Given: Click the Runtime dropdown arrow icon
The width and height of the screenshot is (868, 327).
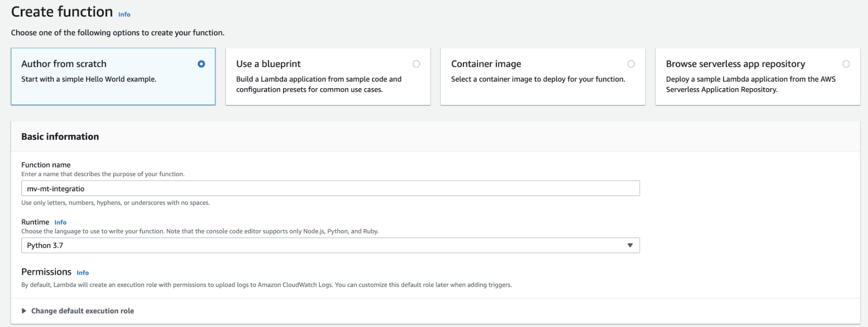Looking at the screenshot, I should click(630, 245).
